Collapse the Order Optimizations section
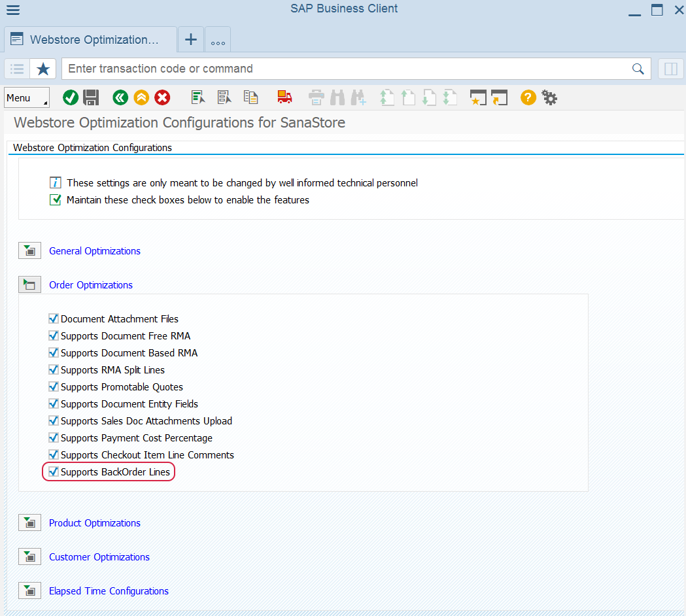This screenshot has height=616, width=686. pos(29,285)
